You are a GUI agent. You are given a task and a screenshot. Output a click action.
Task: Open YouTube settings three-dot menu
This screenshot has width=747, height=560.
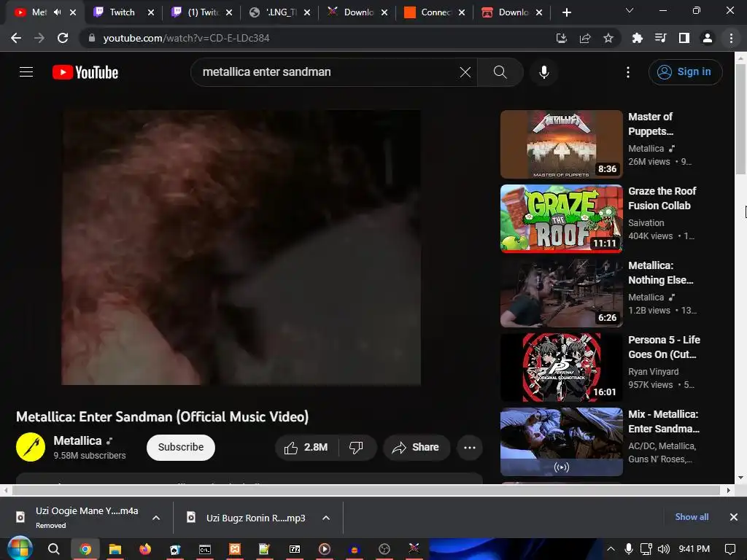tap(628, 72)
